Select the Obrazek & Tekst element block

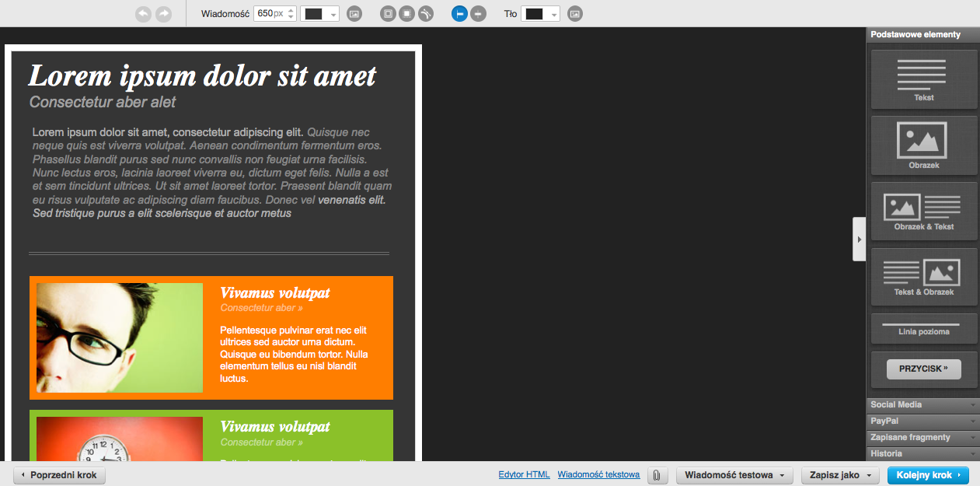pos(924,211)
